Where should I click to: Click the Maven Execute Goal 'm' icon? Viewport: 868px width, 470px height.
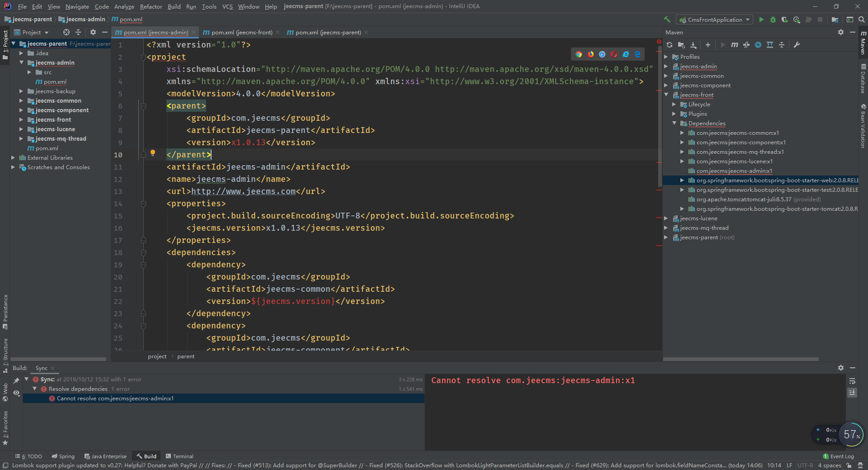[x=735, y=45]
